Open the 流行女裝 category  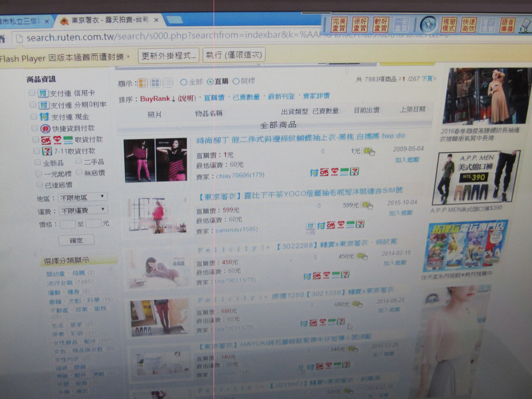pos(60,283)
